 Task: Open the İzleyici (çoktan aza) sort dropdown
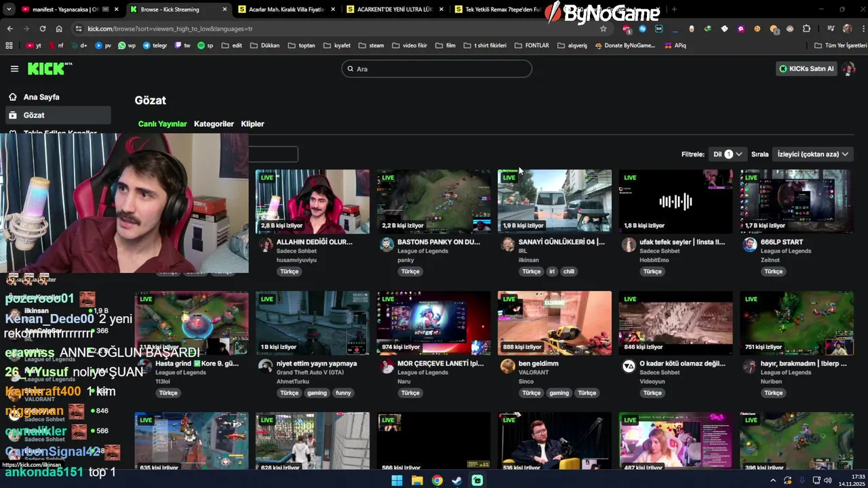812,154
